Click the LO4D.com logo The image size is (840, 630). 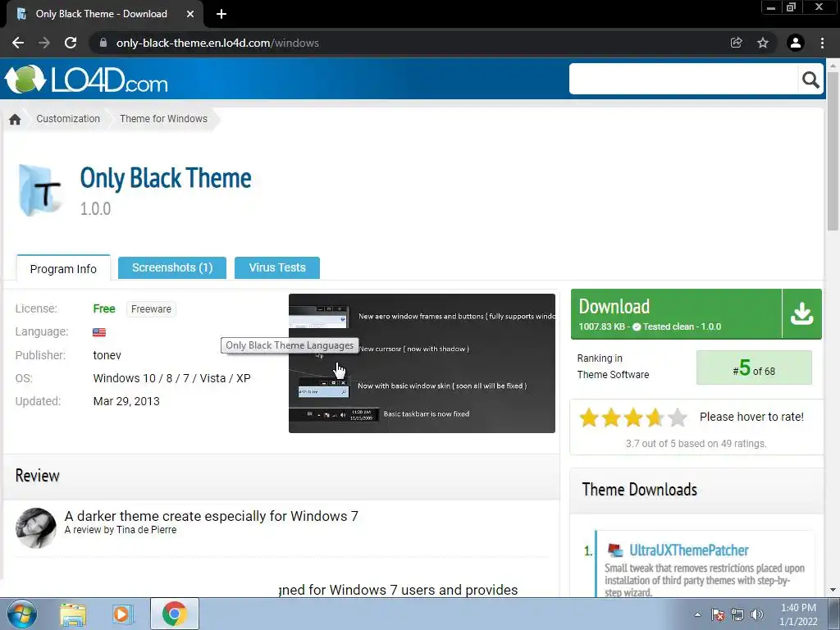(87, 80)
